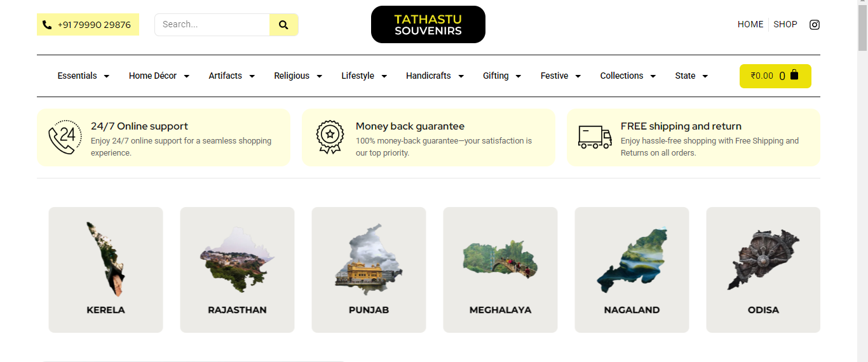The width and height of the screenshot is (868, 362).
Task: Expand the Handicrafts dropdown arrow
Action: (x=461, y=76)
